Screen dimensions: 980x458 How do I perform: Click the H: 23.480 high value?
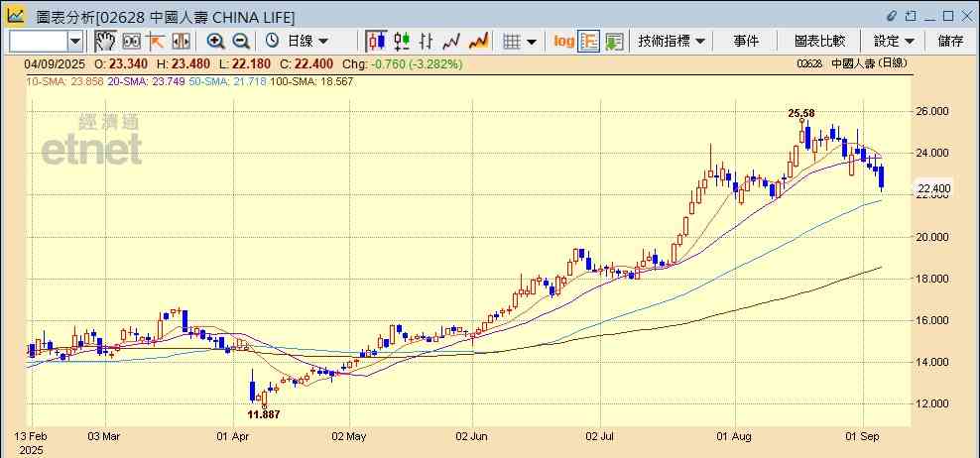(184, 63)
